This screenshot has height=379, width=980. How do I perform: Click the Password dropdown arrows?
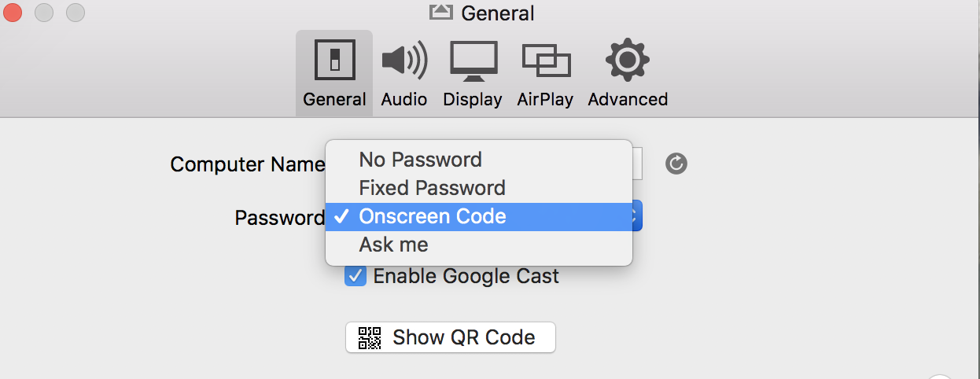636,216
